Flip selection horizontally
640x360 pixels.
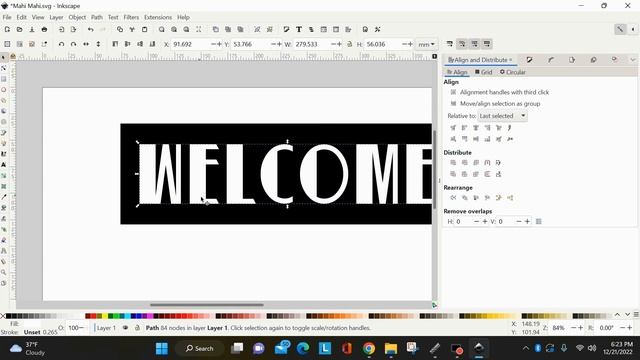pyautogui.click(x=86, y=44)
